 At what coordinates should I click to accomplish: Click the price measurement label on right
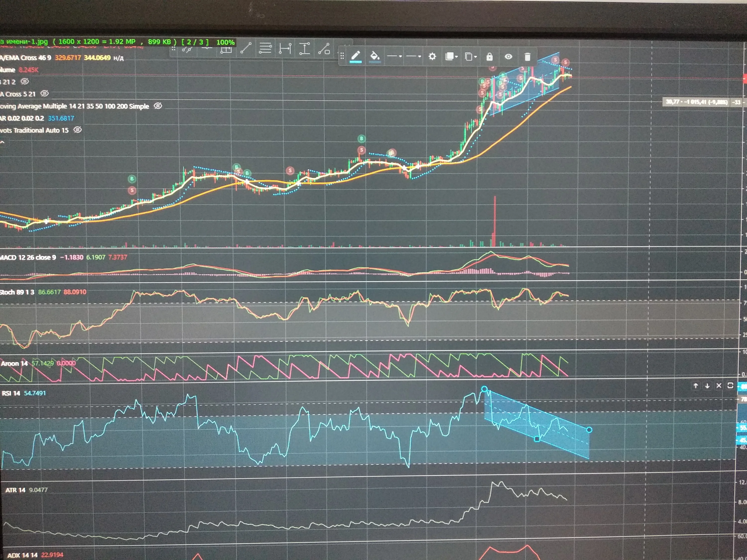click(x=697, y=102)
